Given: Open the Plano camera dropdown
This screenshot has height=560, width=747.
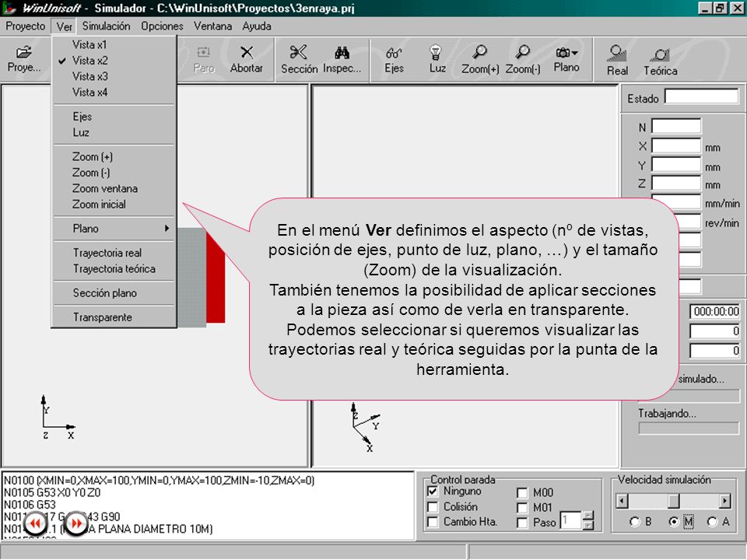Looking at the screenshot, I should [566, 60].
